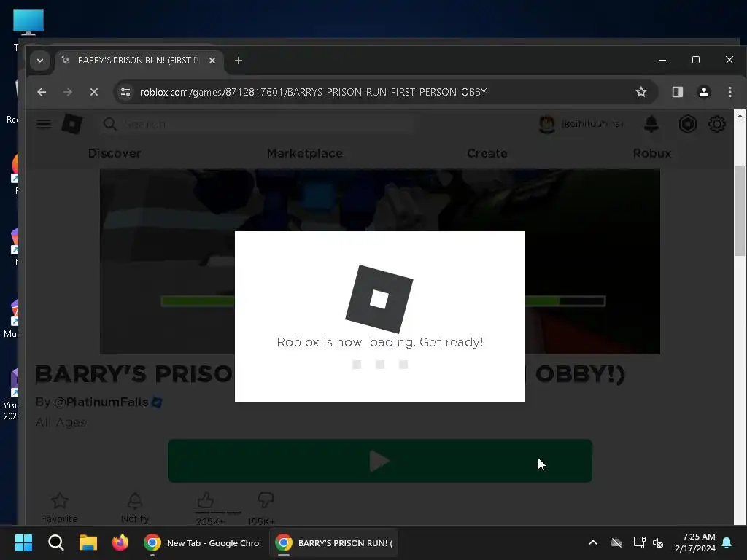Select BARRY'S PRISON RUN taskbar window
The width and height of the screenshot is (747, 560).
click(333, 542)
